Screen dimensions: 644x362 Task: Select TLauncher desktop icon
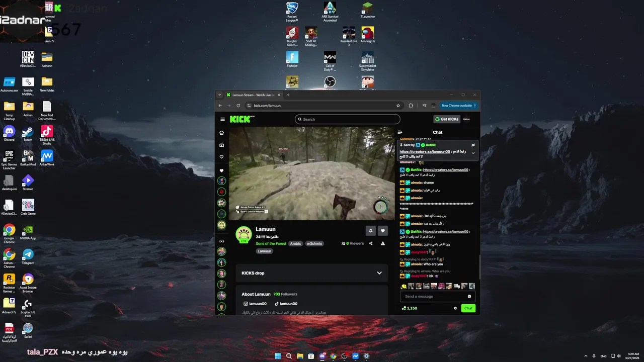[x=368, y=11]
